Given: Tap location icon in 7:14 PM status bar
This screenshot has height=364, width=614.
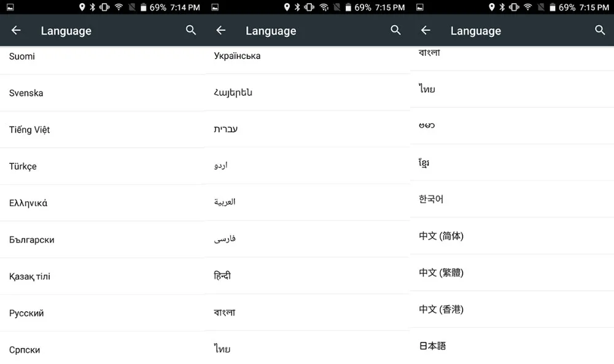Looking at the screenshot, I should [x=82, y=7].
